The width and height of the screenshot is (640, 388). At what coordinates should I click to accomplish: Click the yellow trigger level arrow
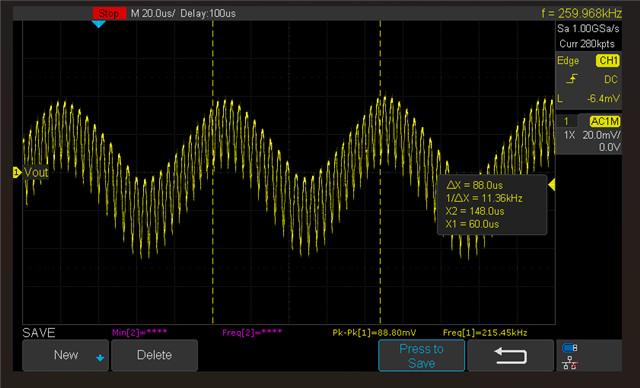tap(551, 185)
